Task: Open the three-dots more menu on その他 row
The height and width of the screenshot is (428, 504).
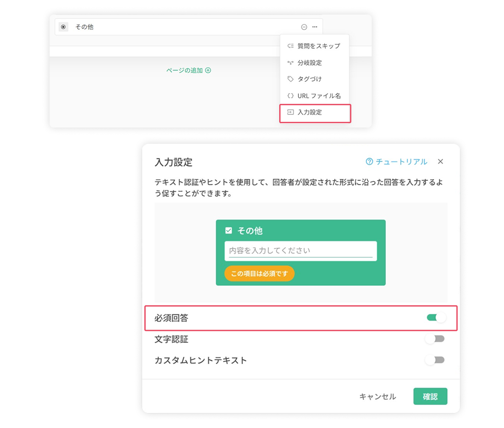Action: (315, 27)
